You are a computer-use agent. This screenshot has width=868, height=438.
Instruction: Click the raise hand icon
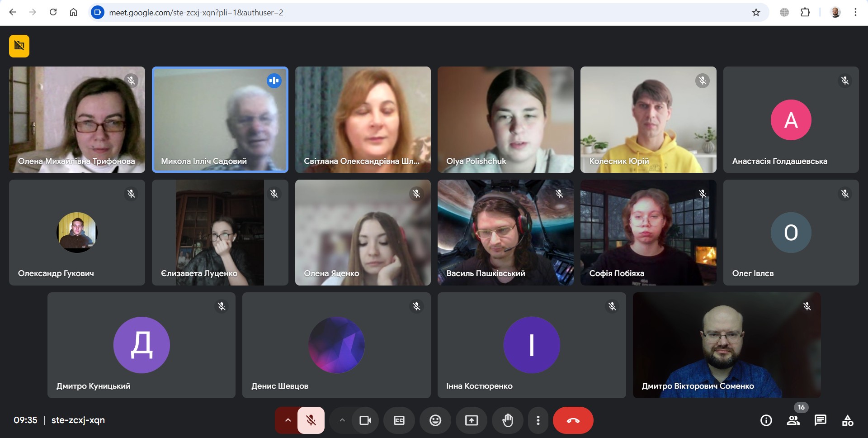point(507,420)
